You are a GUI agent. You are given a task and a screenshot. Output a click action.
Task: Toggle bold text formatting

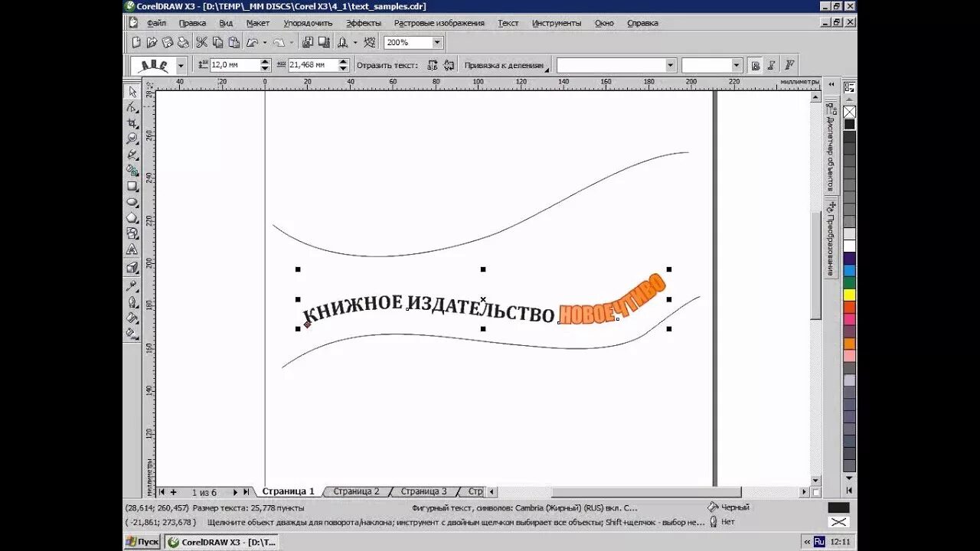tap(756, 65)
